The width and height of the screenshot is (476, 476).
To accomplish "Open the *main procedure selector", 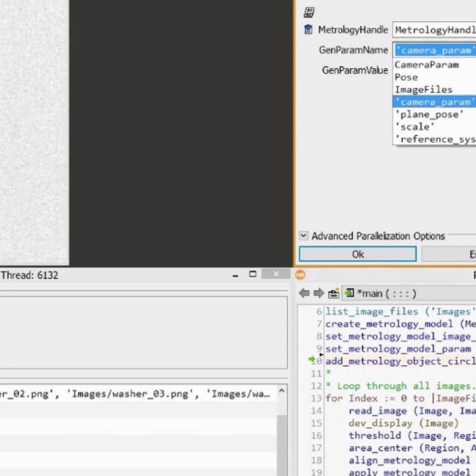I will coord(409,294).
